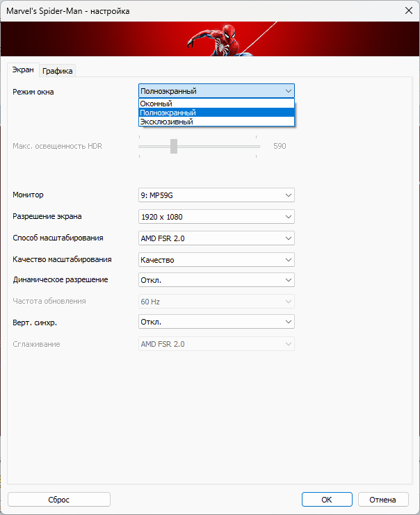This screenshot has width=420, height=515.
Task: Click the window title Marvel's Spider-Man - настройка
Action: (x=68, y=11)
